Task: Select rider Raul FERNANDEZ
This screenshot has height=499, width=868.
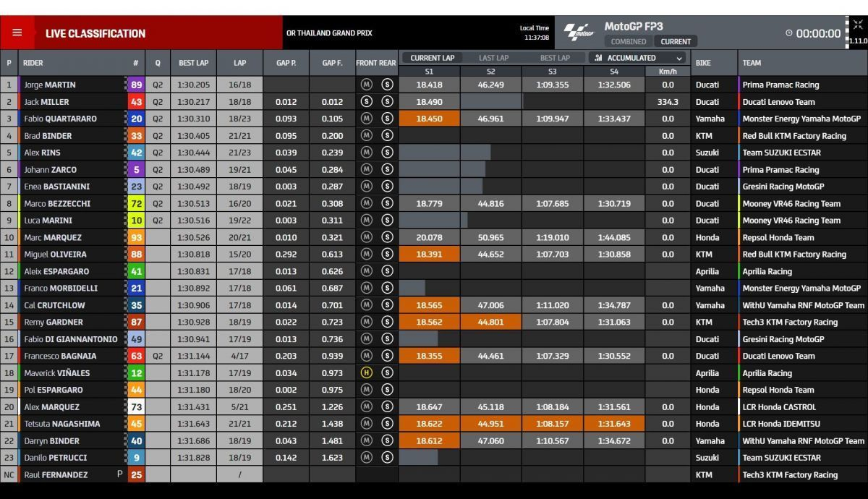Action: tap(56, 474)
